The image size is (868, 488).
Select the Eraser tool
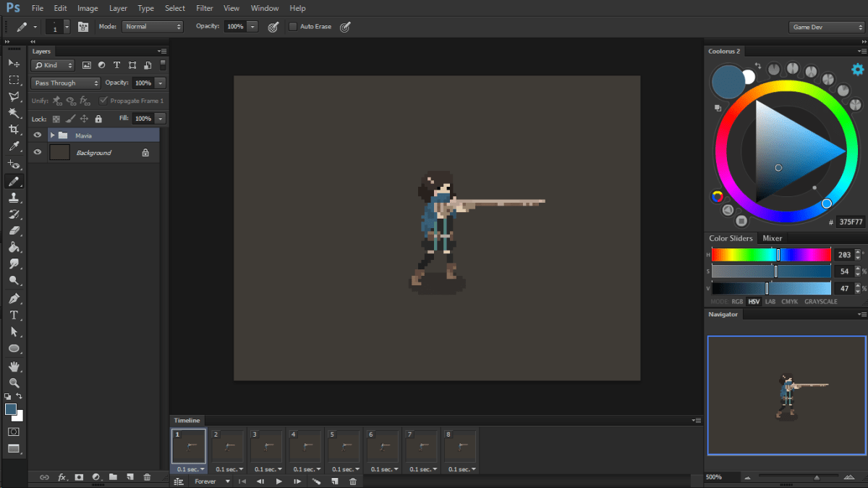click(x=14, y=231)
